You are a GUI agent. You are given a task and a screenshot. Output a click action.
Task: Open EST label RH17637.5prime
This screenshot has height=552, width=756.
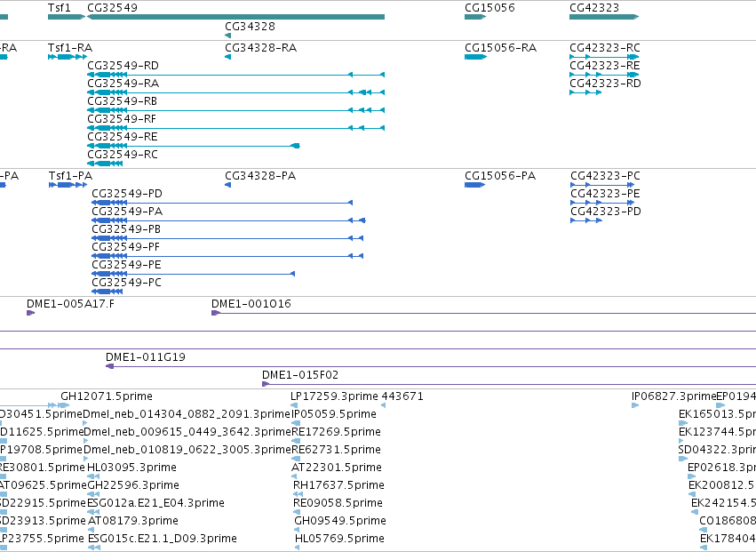coord(339,486)
